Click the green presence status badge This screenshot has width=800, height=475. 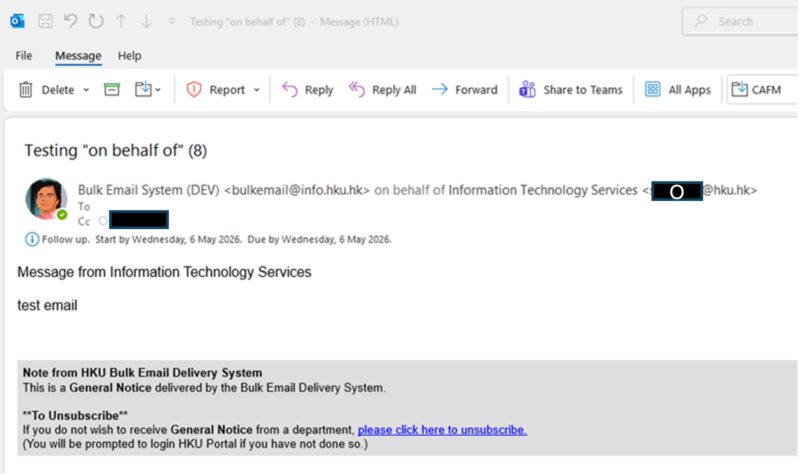point(62,215)
